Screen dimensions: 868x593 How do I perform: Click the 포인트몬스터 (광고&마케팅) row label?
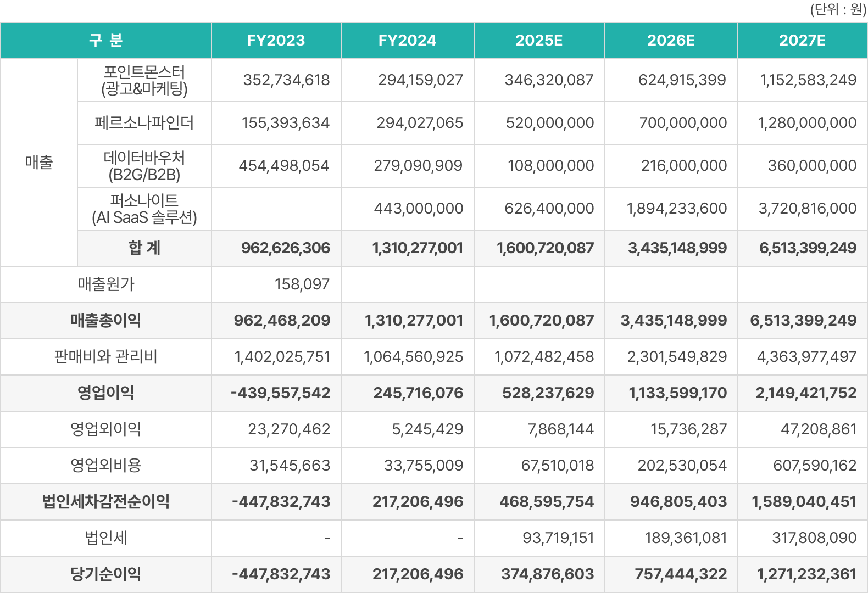[x=144, y=80]
